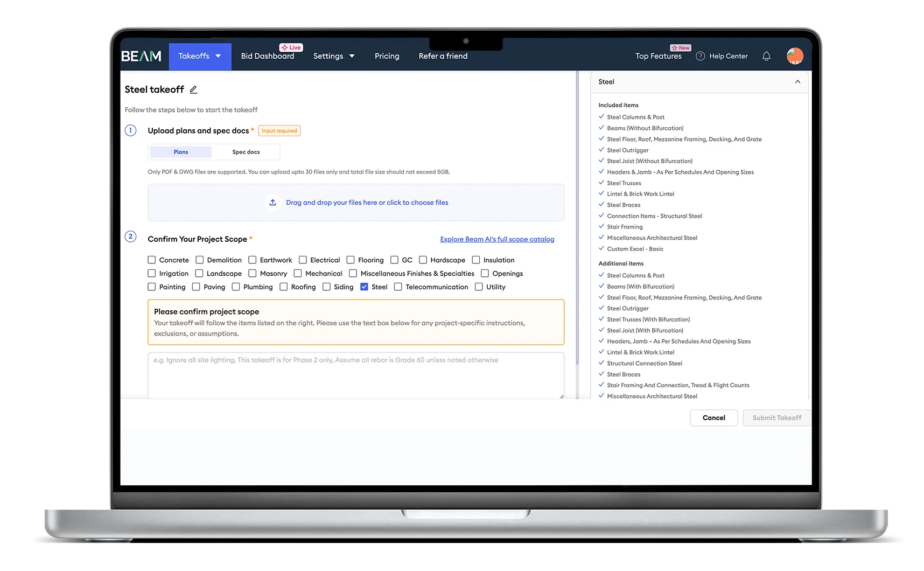The height and width of the screenshot is (571, 924).
Task: Check the Openings scope checkbox
Action: click(x=485, y=273)
